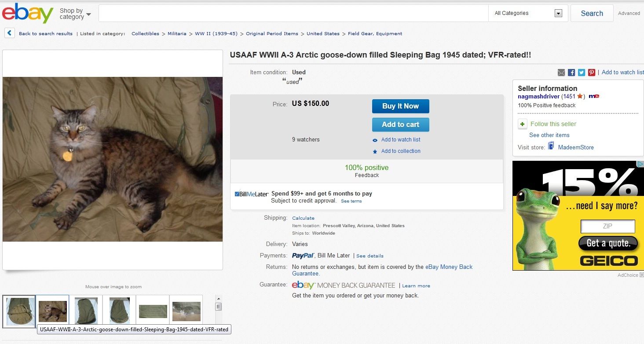Navigate to Field Gear, Equipment breadcrumb

(375, 34)
